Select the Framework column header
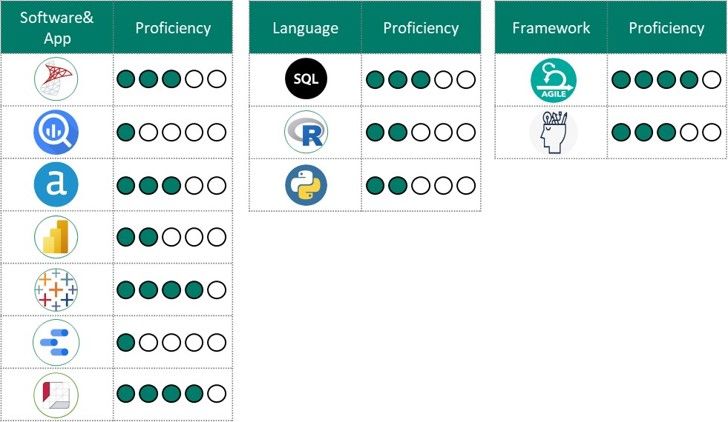This screenshot has height=422, width=728. tap(551, 27)
